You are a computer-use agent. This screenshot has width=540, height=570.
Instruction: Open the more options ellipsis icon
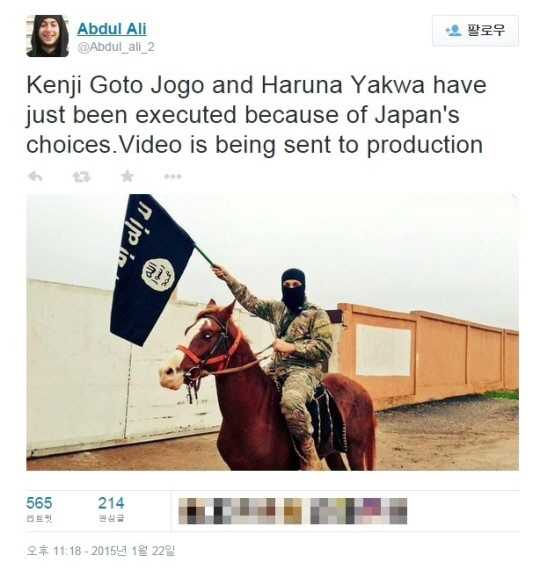173,177
